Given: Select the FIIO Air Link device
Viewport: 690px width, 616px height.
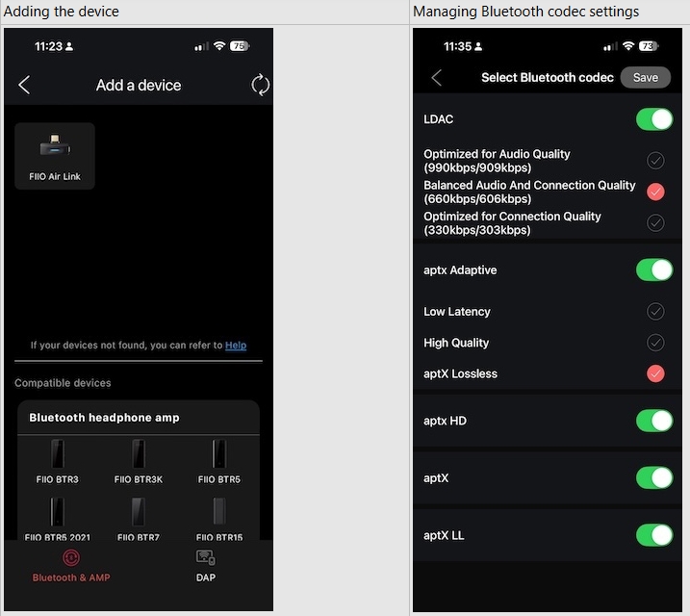Looking at the screenshot, I should point(55,155).
